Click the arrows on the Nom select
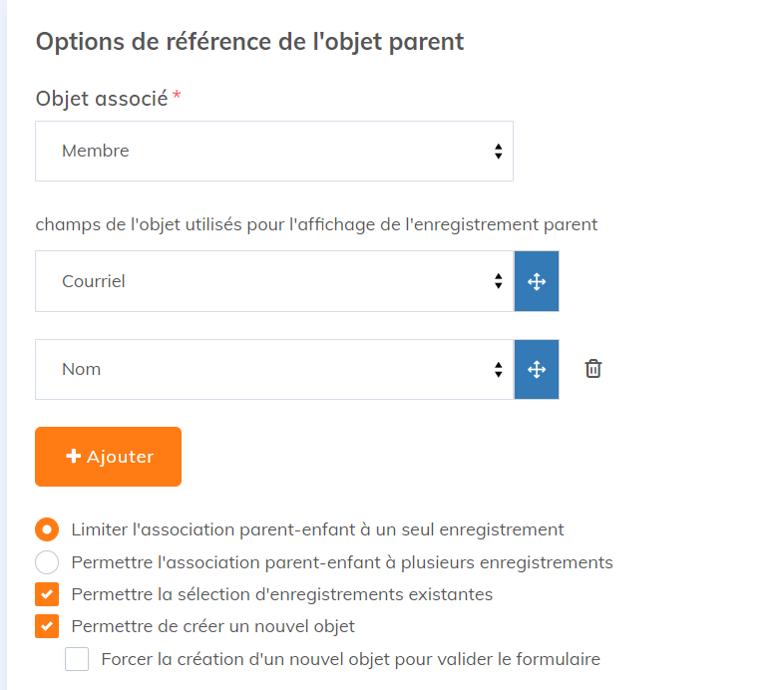784x690 pixels. click(x=498, y=370)
